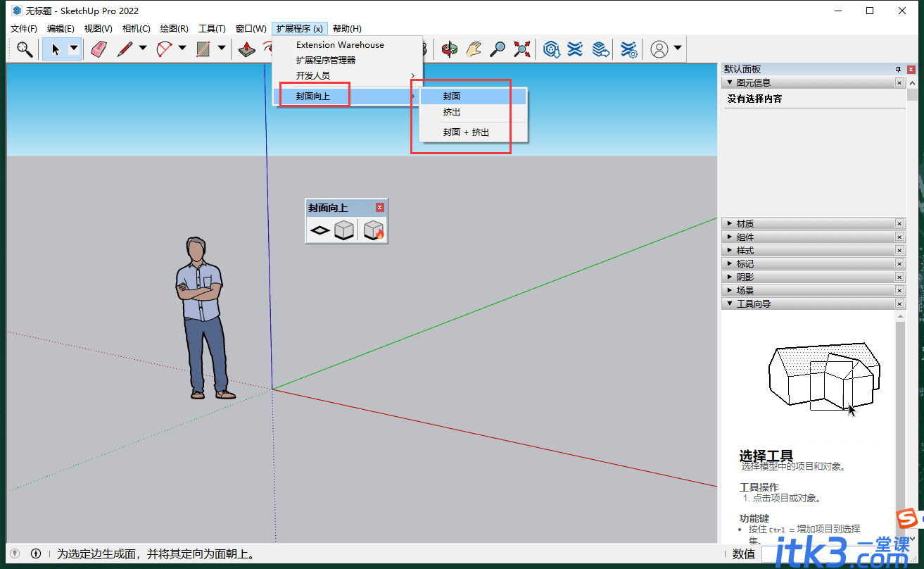This screenshot has height=569, width=924.
Task: Close the 默认面板 tray
Action: [911, 69]
